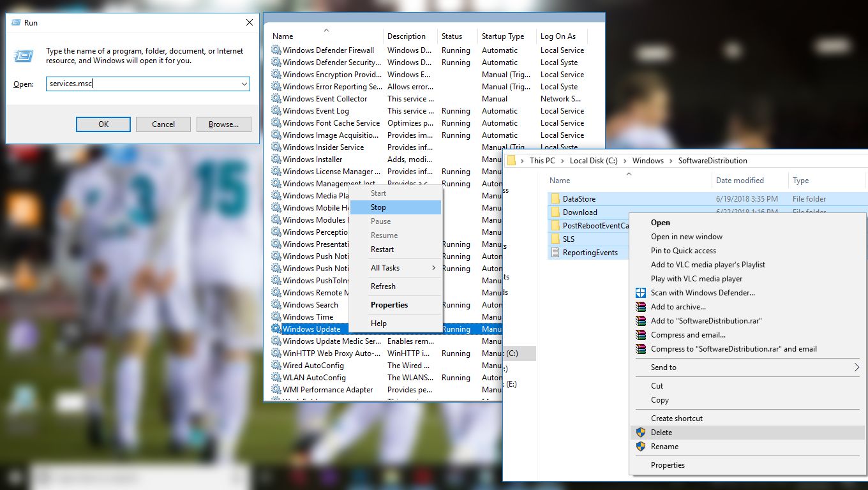Click the PostRebootEventCache folder icon

click(x=555, y=226)
